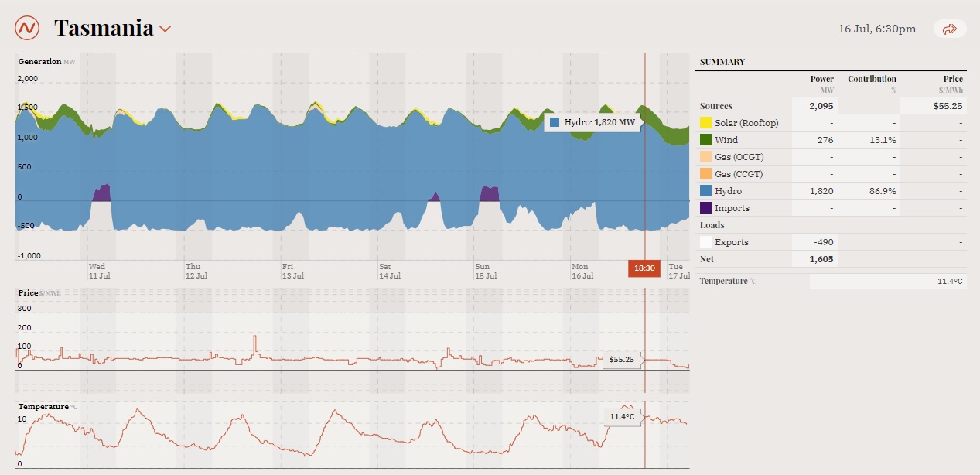Click the Hydro: 1,820 MW tooltip
This screenshot has width=980, height=475.
coord(592,123)
